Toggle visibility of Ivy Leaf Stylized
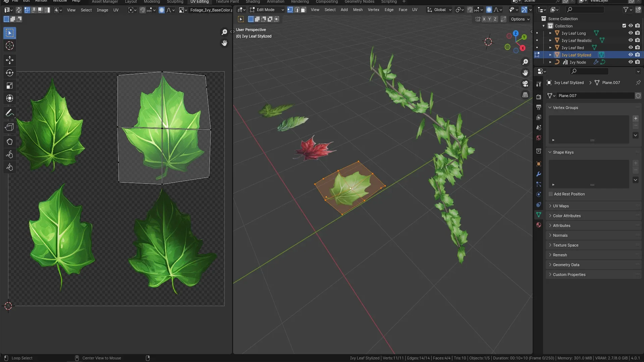 630,55
